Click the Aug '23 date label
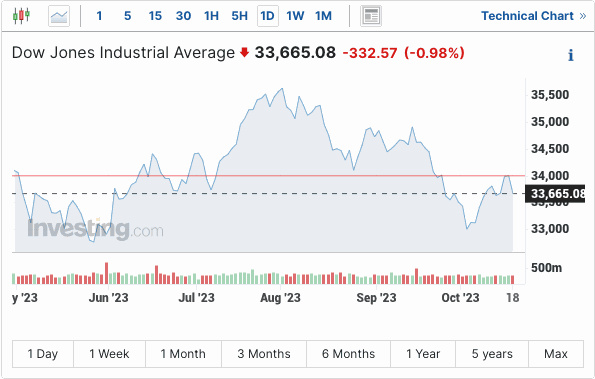 click(280, 298)
